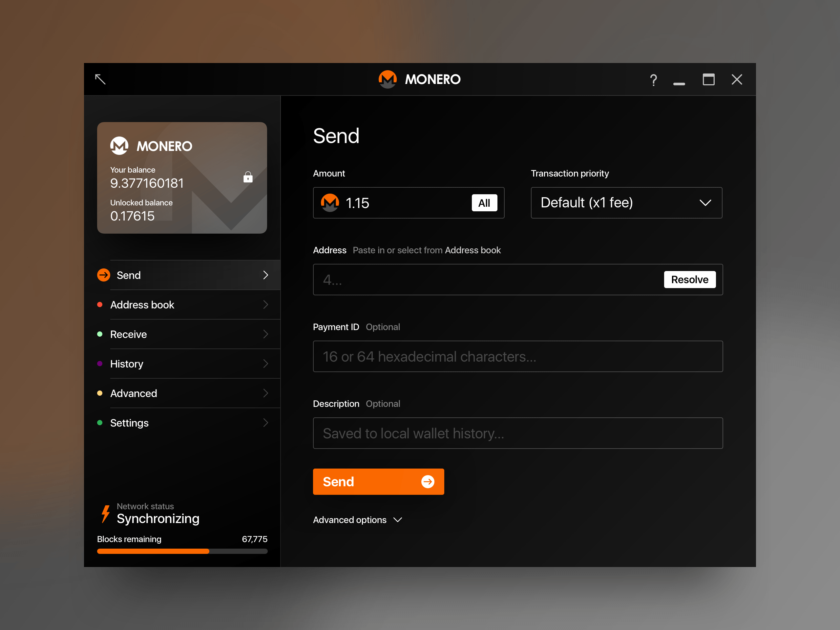Click the lightning bolt network status icon
This screenshot has height=630, width=840.
pos(106,514)
